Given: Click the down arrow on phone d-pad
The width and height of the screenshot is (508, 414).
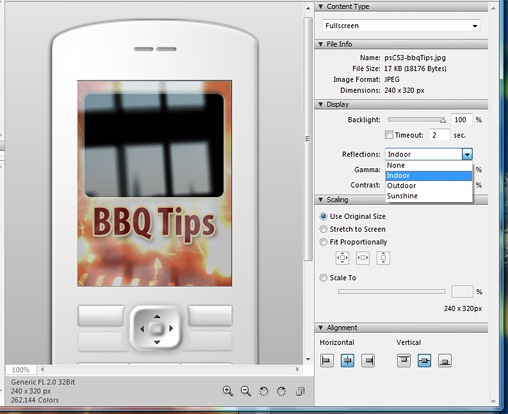Looking at the screenshot, I should (x=157, y=342).
